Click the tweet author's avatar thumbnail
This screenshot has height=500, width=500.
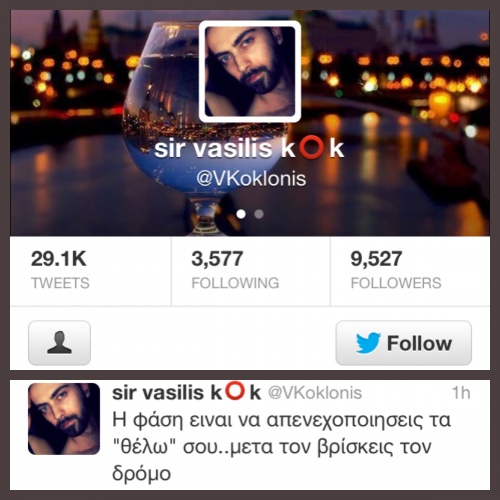tap(64, 419)
